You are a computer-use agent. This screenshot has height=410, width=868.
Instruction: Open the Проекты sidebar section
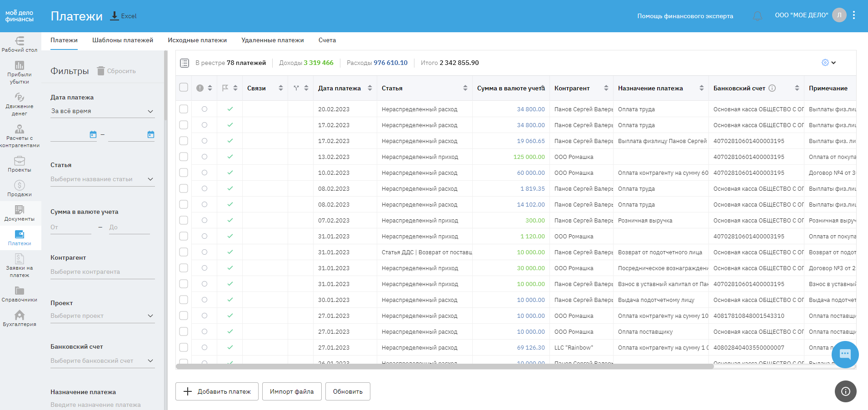point(20,164)
